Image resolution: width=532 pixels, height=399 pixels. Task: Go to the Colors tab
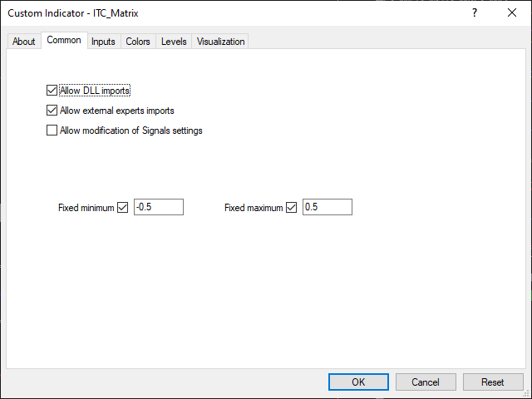click(138, 42)
